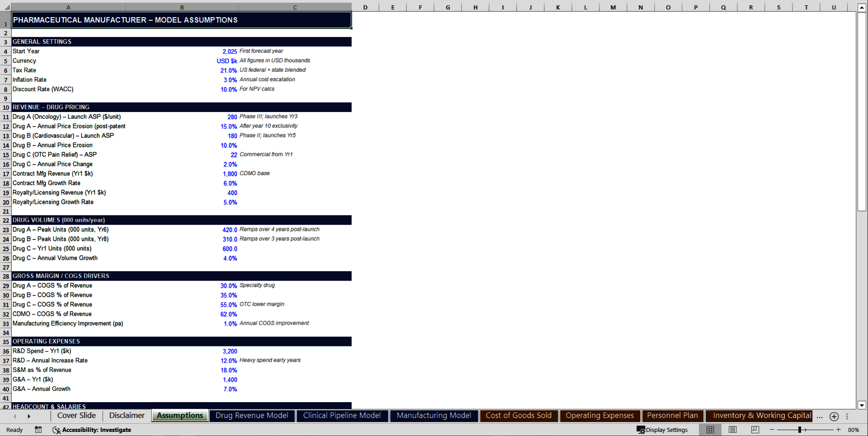This screenshot has width=868, height=436.
Task: Open Display Settings in the status bar
Action: [x=662, y=430]
